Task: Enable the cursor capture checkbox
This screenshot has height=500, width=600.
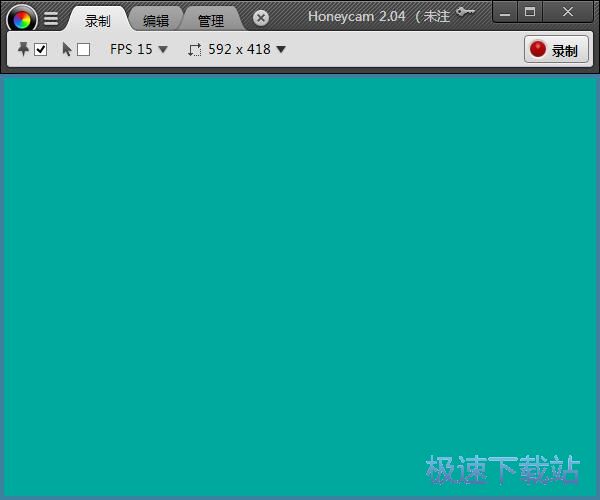Action: [83, 49]
